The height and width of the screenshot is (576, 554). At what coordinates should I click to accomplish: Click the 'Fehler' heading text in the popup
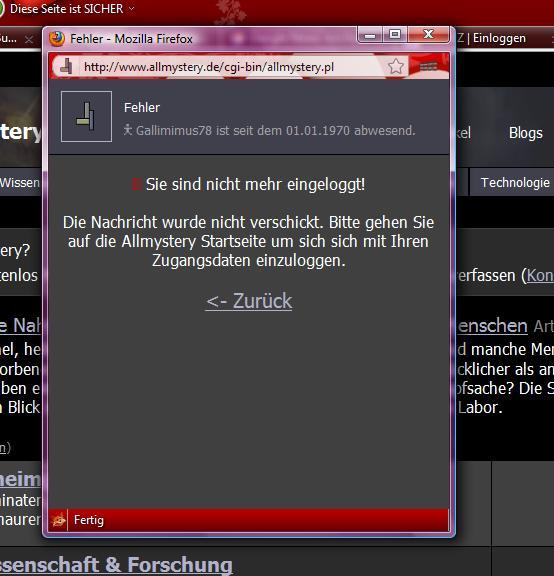(142, 108)
